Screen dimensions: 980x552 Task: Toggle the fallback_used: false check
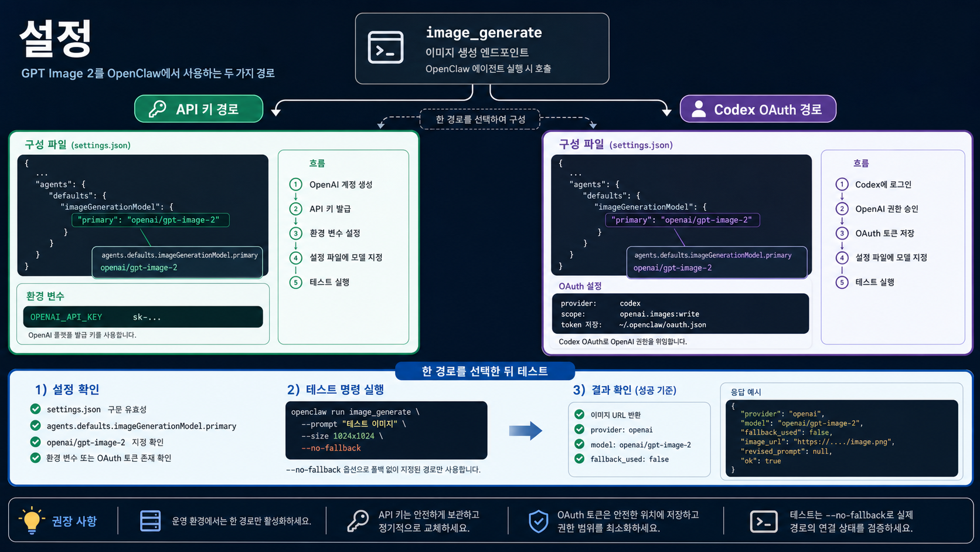(x=580, y=459)
